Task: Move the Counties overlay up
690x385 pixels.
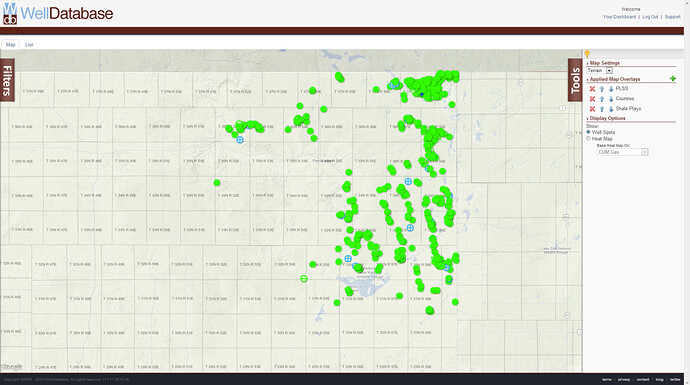Action: pyautogui.click(x=602, y=99)
